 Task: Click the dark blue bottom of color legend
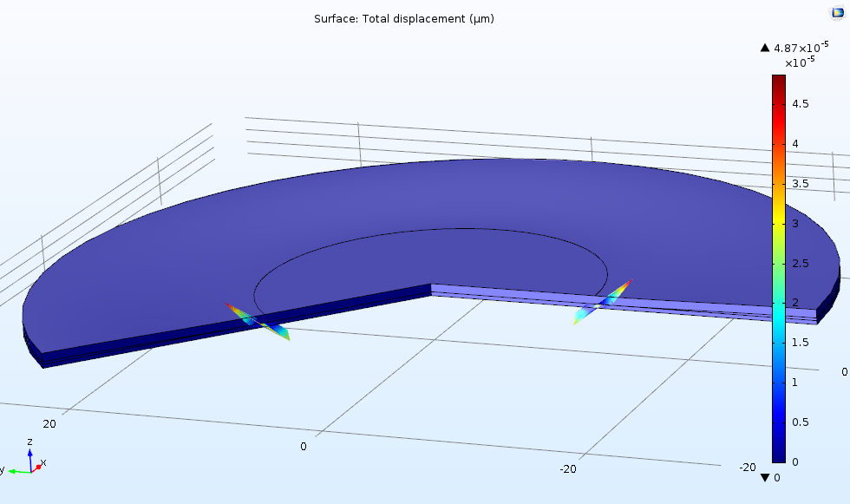pyautogui.click(x=778, y=458)
